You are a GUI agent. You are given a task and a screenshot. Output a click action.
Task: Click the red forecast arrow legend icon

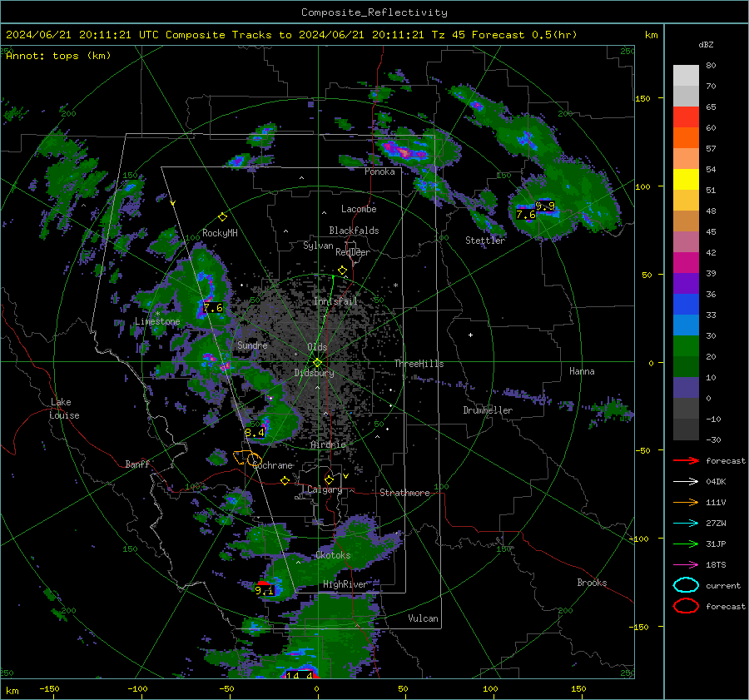(x=686, y=460)
